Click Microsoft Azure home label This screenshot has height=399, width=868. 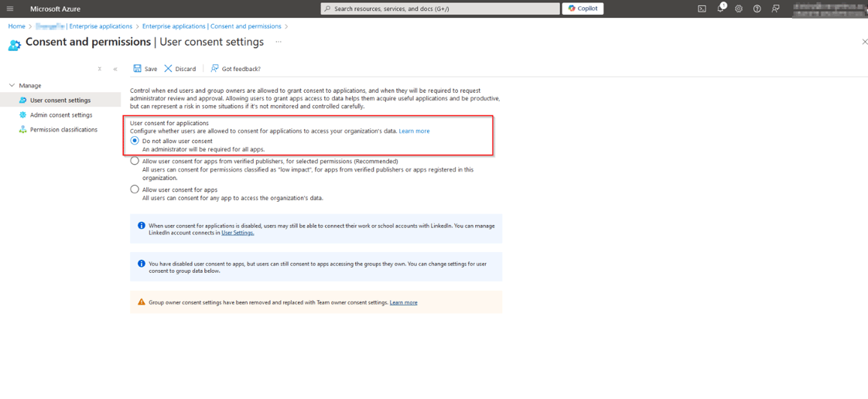click(56, 9)
